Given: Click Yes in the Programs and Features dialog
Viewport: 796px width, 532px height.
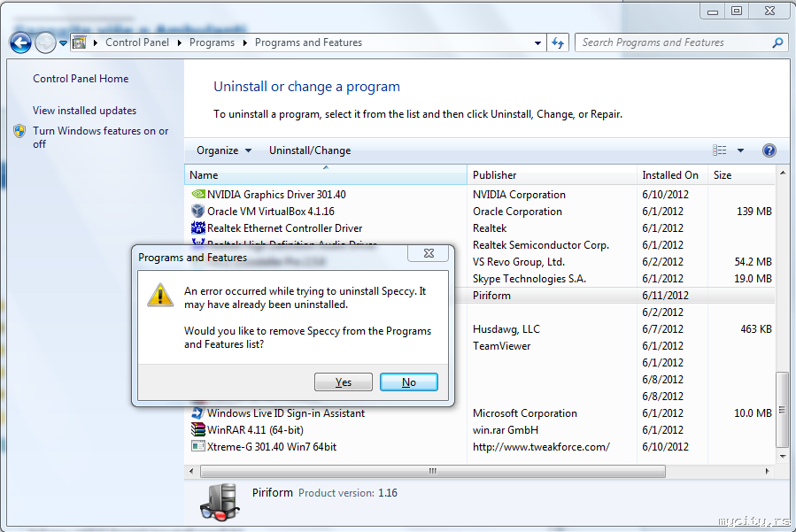Looking at the screenshot, I should point(344,382).
